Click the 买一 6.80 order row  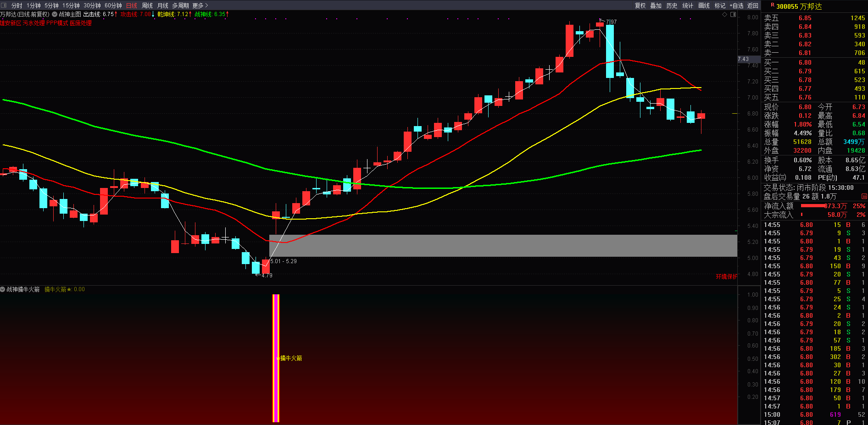pyautogui.click(x=814, y=62)
